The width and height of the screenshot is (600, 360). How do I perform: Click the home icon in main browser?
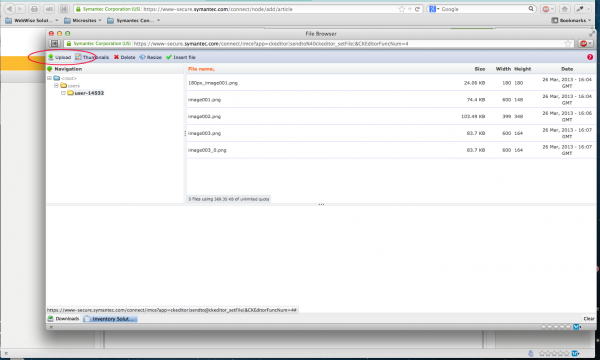[x=564, y=9]
